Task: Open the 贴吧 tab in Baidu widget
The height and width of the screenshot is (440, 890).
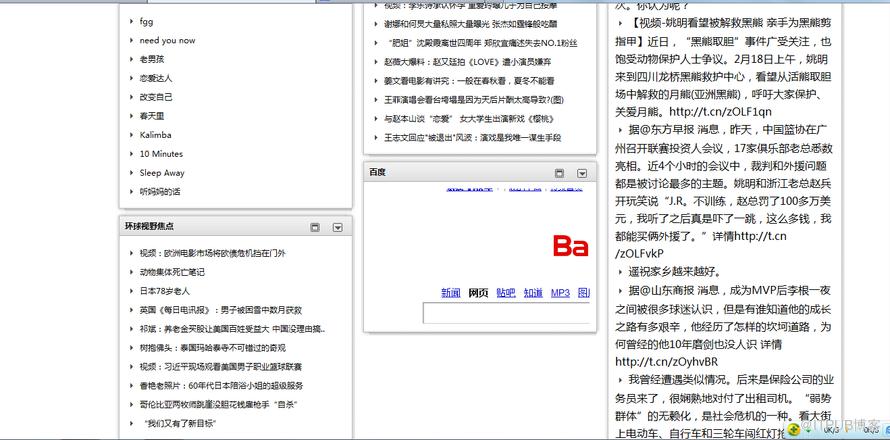Action: click(x=506, y=293)
